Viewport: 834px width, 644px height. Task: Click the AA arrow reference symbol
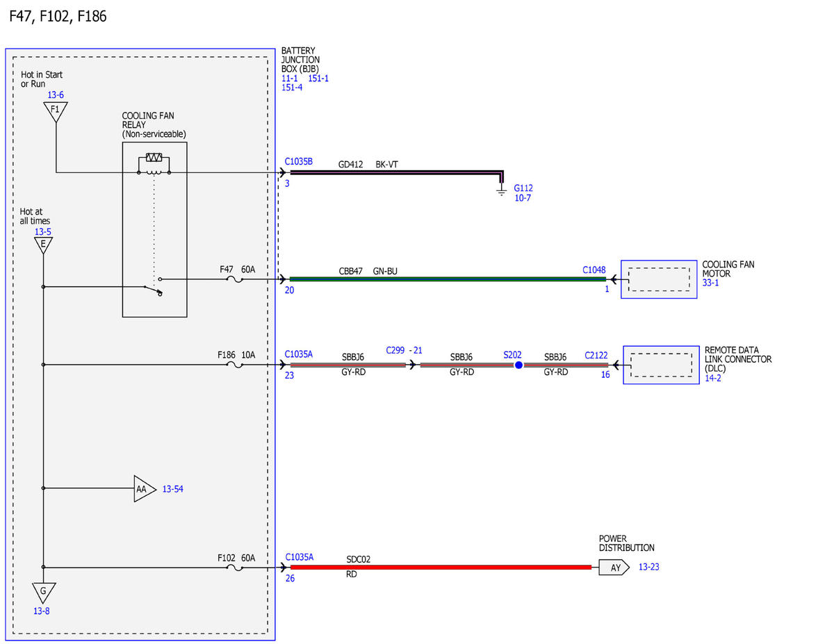point(145,489)
